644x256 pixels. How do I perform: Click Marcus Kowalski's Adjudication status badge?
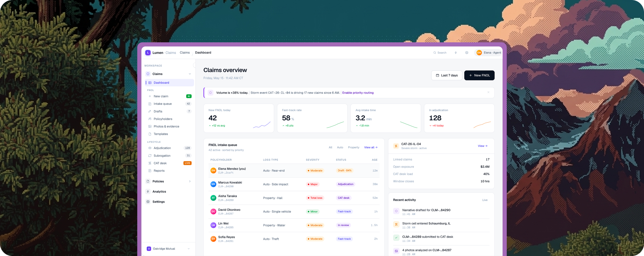(x=345, y=184)
